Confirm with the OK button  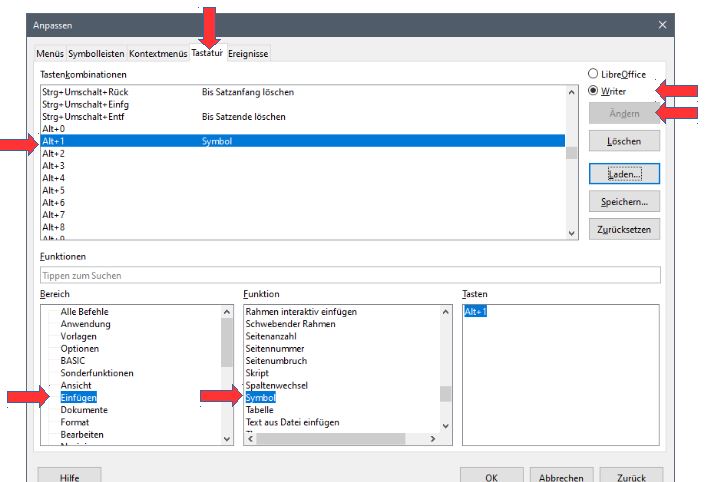point(492,476)
